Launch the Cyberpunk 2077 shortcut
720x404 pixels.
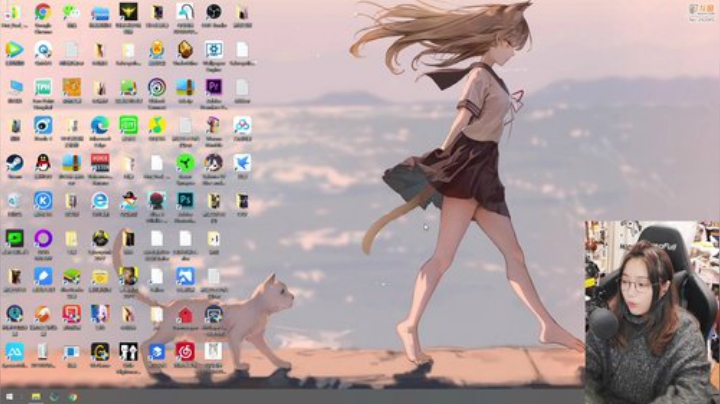(100, 239)
